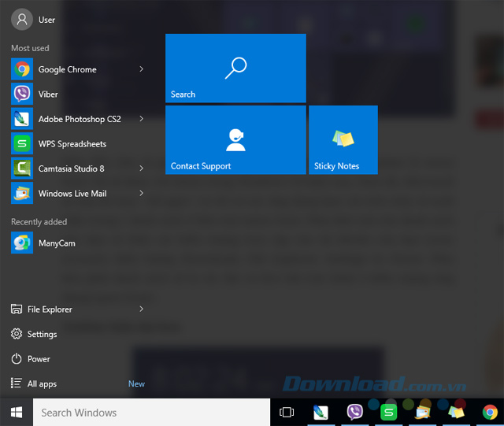Select the ManyCam text entry
This screenshot has width=504, height=426.
click(57, 243)
